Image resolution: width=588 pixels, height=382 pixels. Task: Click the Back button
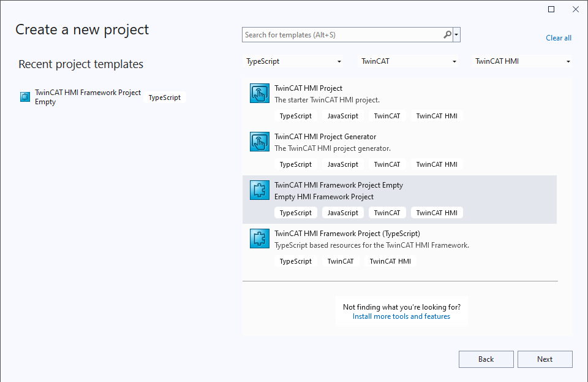(486, 359)
